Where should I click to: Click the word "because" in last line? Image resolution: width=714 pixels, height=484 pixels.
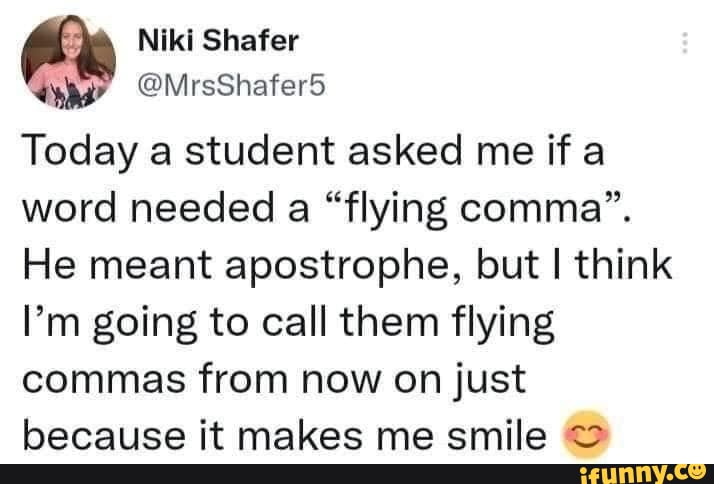pyautogui.click(x=94, y=435)
